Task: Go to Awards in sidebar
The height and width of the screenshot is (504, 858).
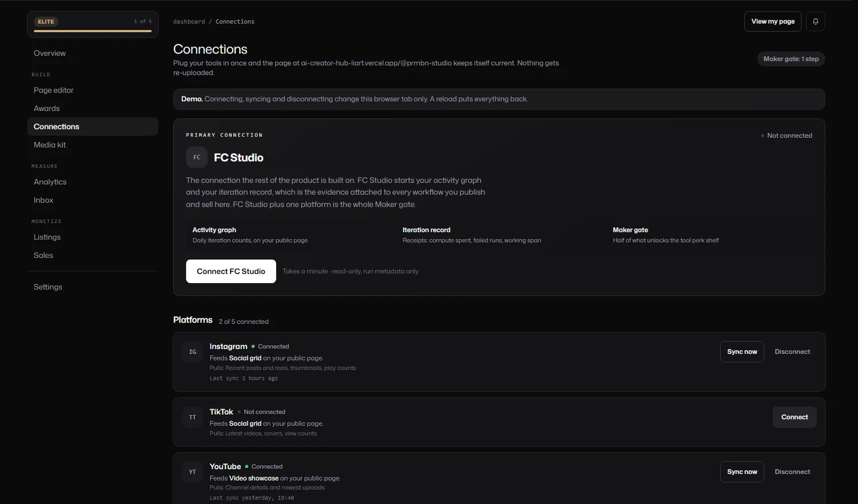Action: click(x=93, y=108)
